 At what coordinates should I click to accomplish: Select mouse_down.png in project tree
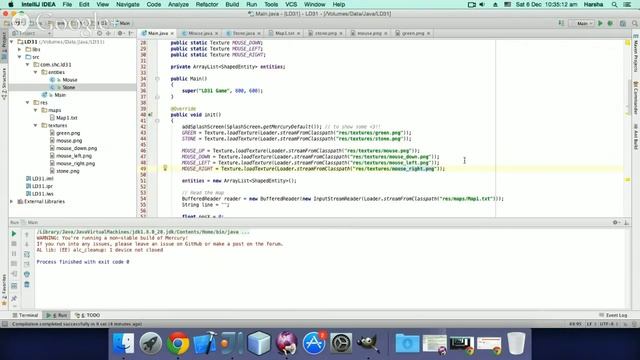[x=76, y=148]
